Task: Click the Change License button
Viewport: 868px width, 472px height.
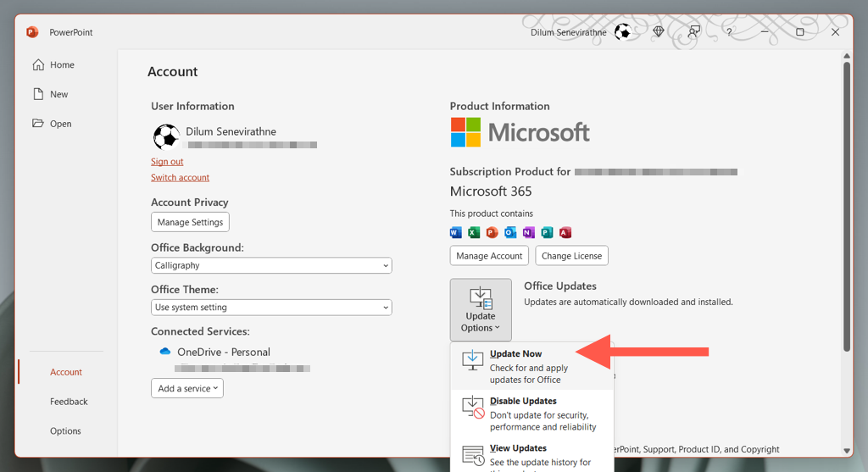Action: tap(572, 256)
